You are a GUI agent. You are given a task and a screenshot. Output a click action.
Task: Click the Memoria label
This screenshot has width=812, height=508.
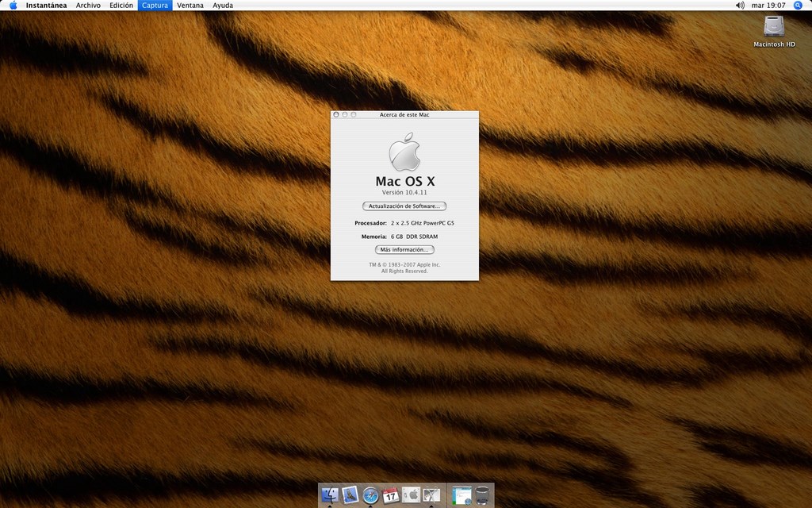pos(374,237)
